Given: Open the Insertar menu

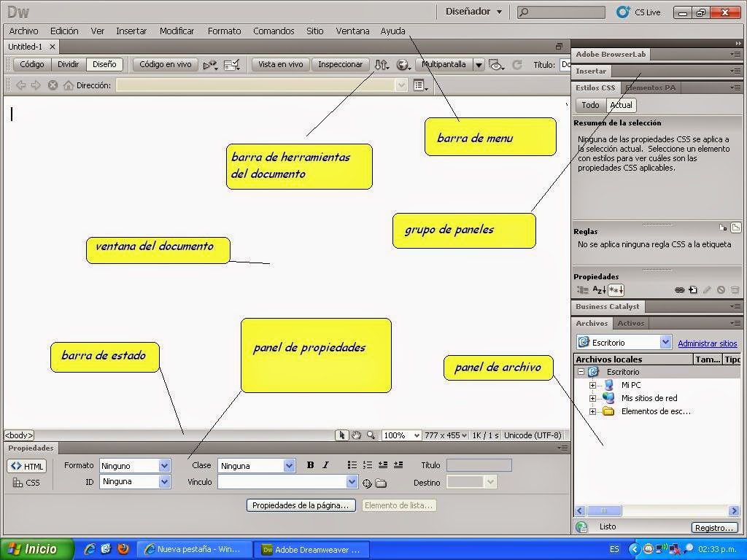Looking at the screenshot, I should tap(131, 31).
